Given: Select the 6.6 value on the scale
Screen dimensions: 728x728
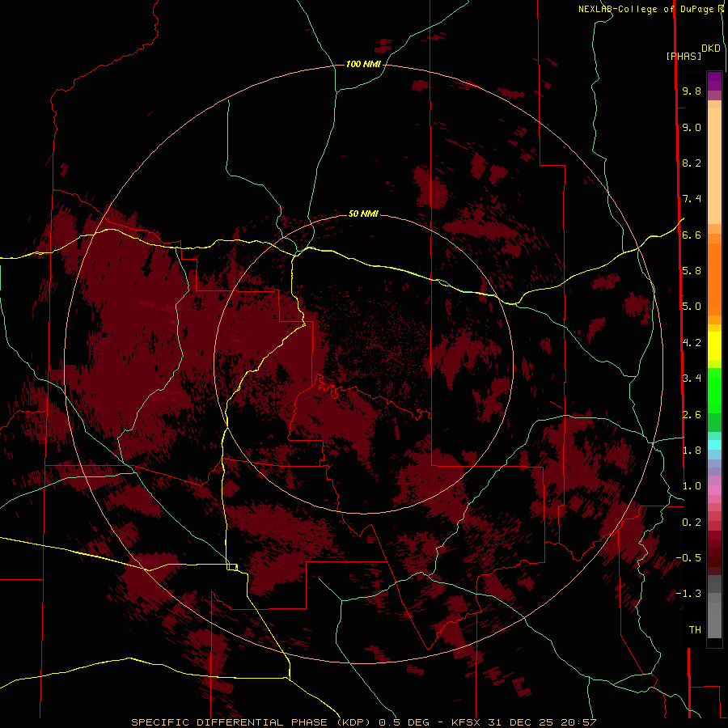Looking at the screenshot, I should [x=692, y=235].
